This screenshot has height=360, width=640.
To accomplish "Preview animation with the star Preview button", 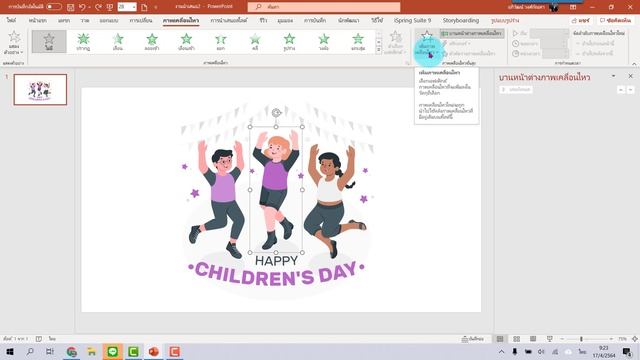I will (x=14, y=42).
